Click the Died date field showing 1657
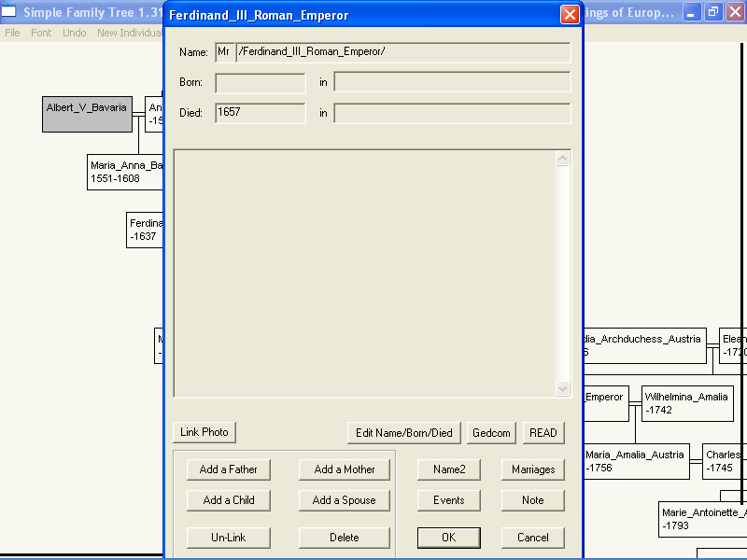The height and width of the screenshot is (560, 747). [261, 113]
